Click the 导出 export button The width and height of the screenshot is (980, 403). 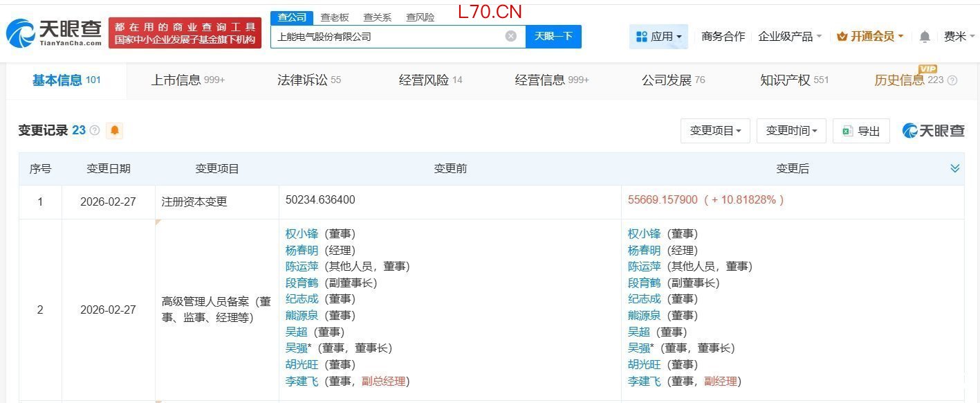[861, 130]
